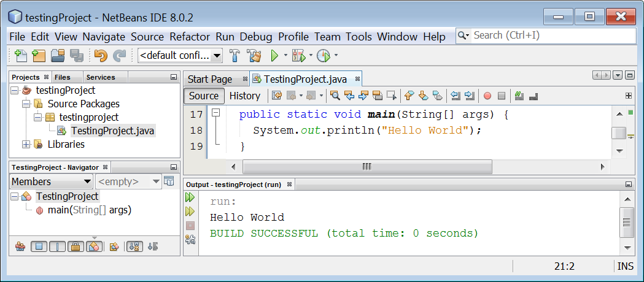Re-run the output with green arrows
644x282 pixels.
coord(190,197)
